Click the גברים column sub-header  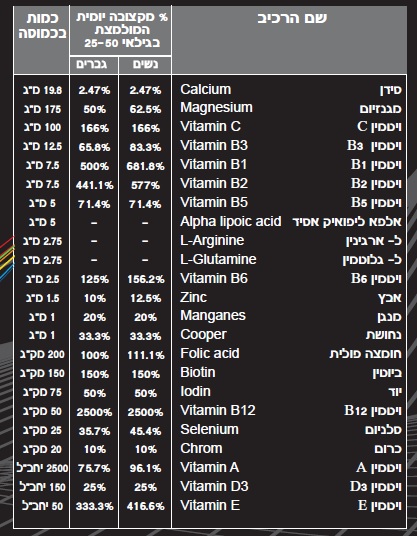(92, 64)
